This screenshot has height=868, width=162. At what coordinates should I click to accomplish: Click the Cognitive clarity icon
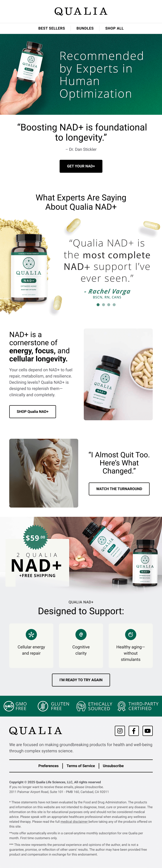[x=81, y=635]
